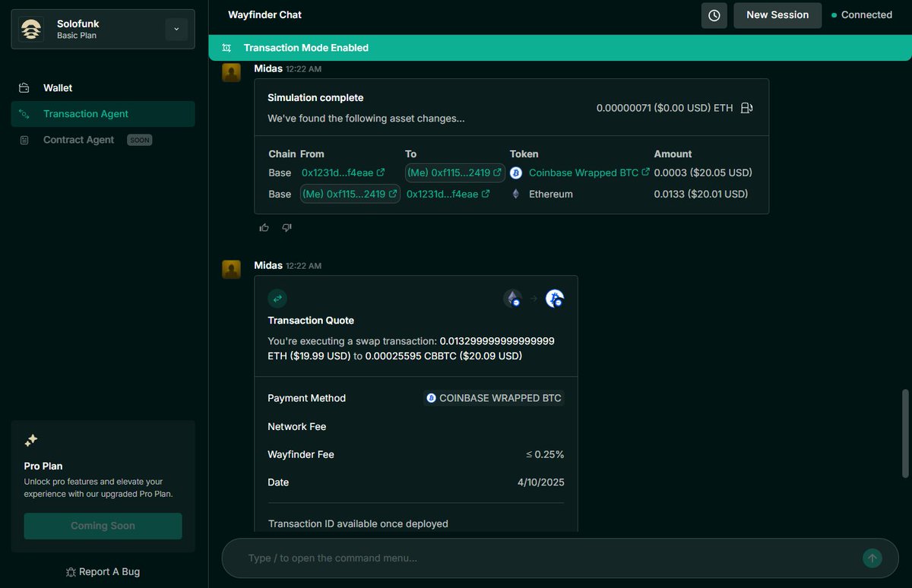
Task: Click the Pro Plan sparkle icon
Action: (x=31, y=440)
